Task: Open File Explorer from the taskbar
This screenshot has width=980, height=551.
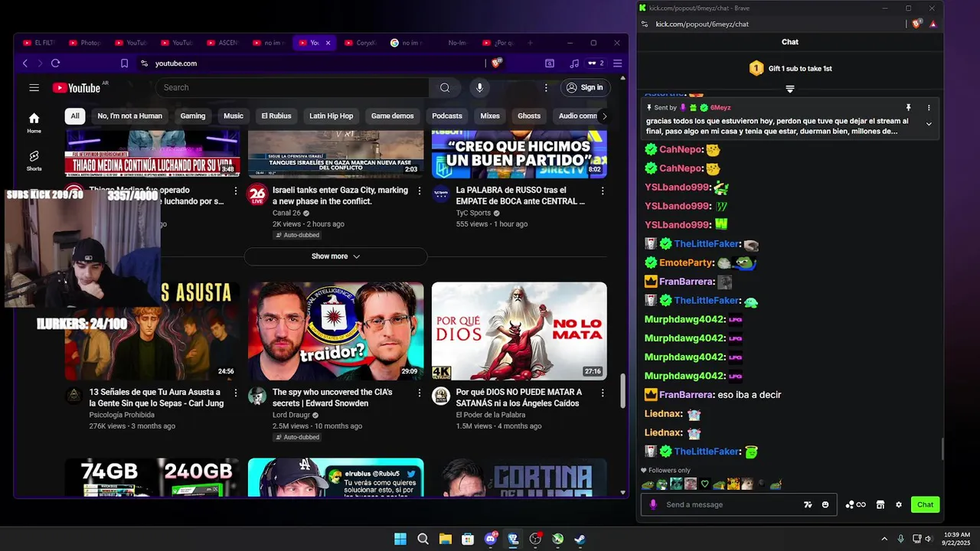Action: pyautogui.click(x=445, y=539)
